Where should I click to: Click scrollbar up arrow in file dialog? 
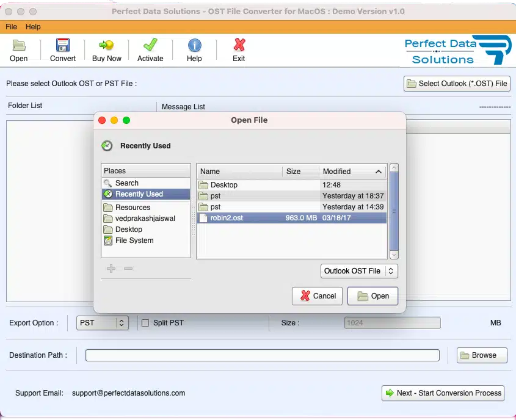[x=394, y=168]
